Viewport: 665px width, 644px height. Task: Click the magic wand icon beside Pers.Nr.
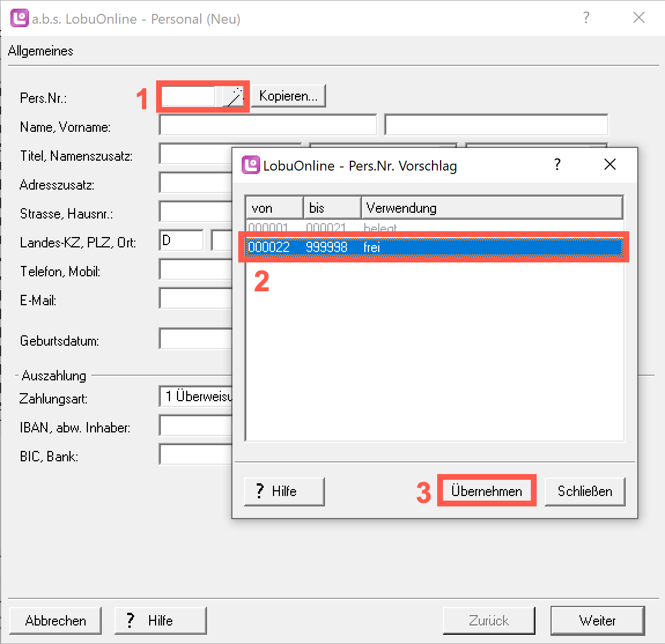234,97
